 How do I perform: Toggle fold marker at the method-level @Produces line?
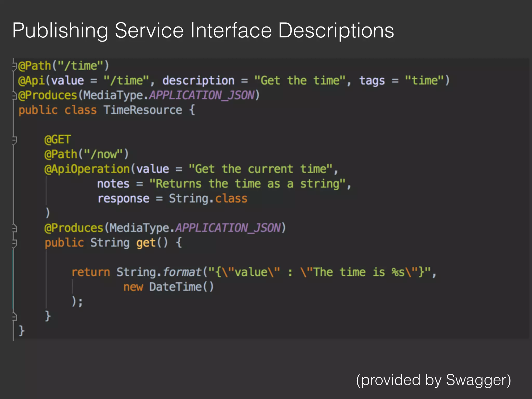(x=15, y=229)
